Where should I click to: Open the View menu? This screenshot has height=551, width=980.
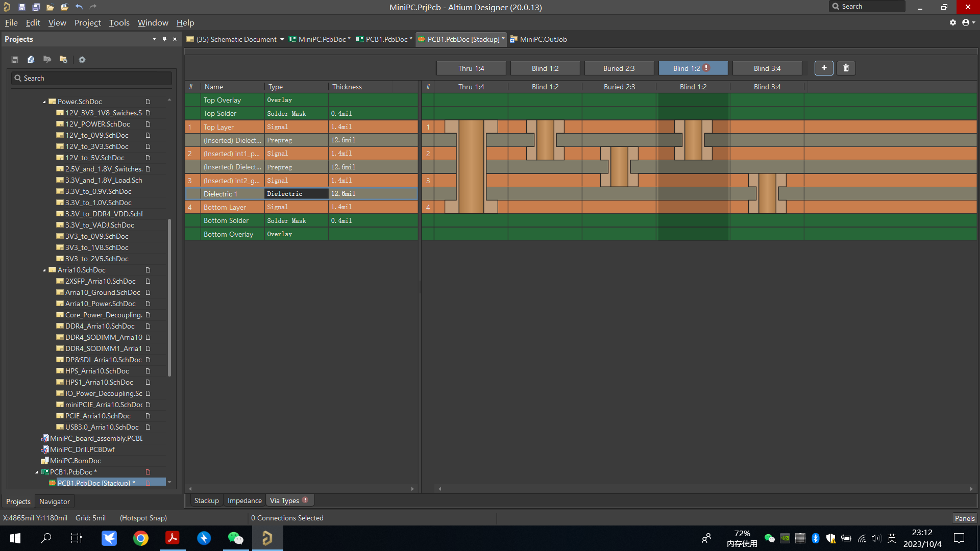tap(57, 22)
